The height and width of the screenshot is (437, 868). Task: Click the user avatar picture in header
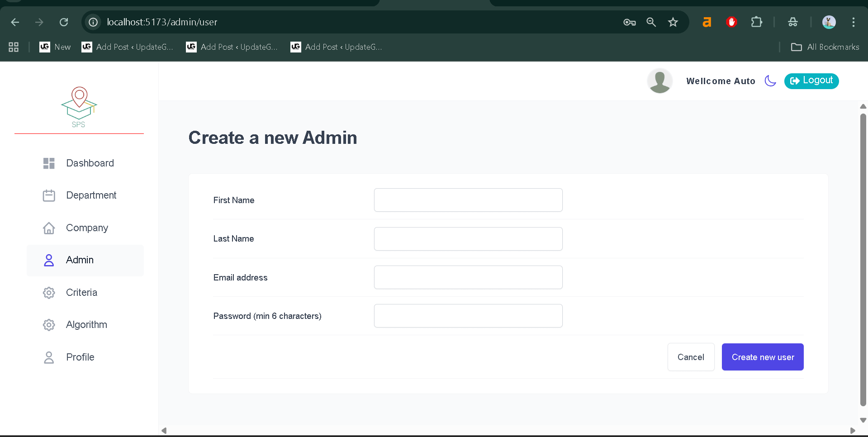click(659, 81)
